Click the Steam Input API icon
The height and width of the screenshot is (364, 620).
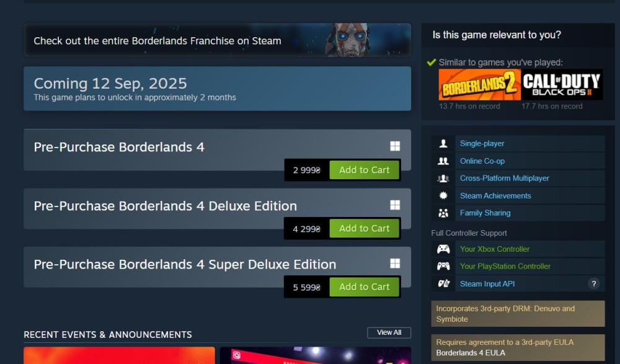tap(443, 283)
